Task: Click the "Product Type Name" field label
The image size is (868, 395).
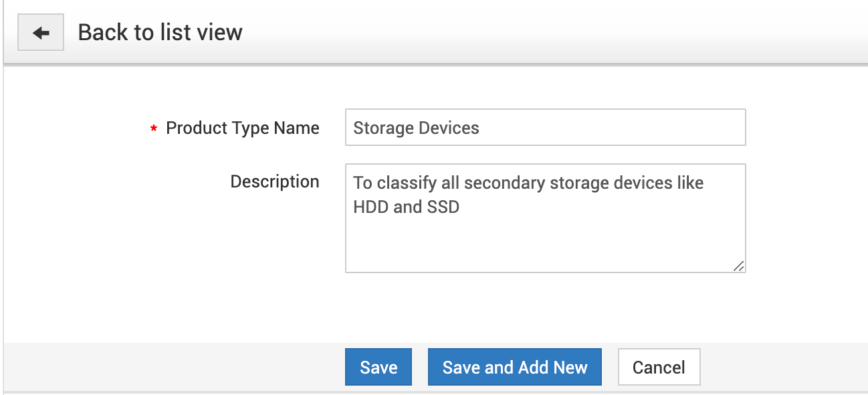Action: click(x=242, y=128)
